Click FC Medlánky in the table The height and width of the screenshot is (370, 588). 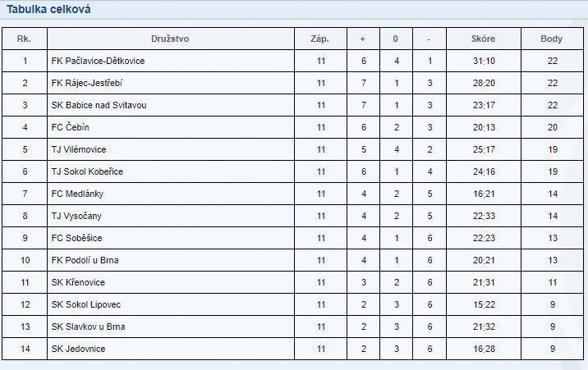tap(77, 194)
